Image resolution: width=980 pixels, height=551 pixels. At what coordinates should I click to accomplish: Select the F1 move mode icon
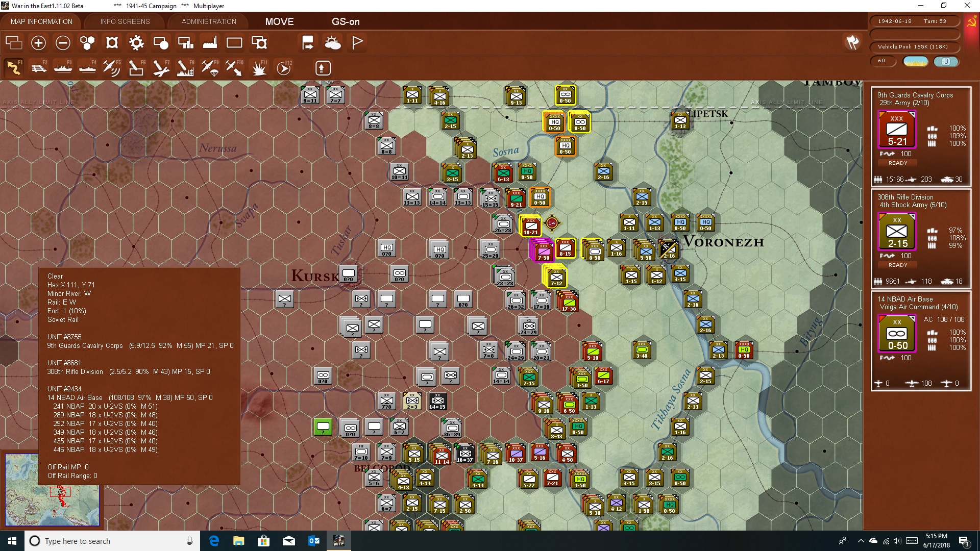(14, 67)
